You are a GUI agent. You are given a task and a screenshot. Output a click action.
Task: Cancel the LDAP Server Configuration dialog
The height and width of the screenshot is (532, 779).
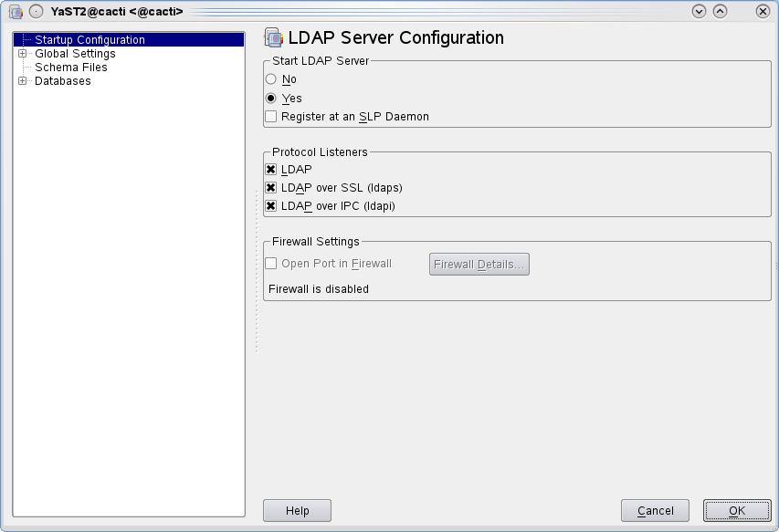pos(655,510)
